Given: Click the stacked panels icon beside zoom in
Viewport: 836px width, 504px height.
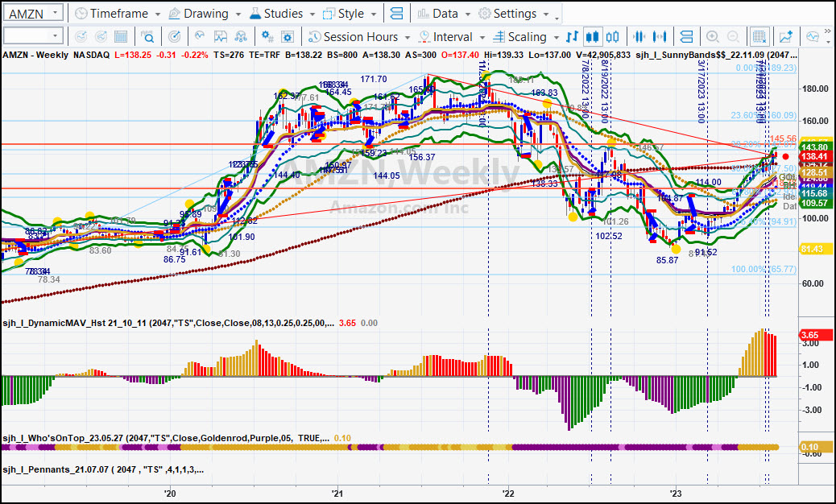Looking at the screenshot, I should click(687, 37).
